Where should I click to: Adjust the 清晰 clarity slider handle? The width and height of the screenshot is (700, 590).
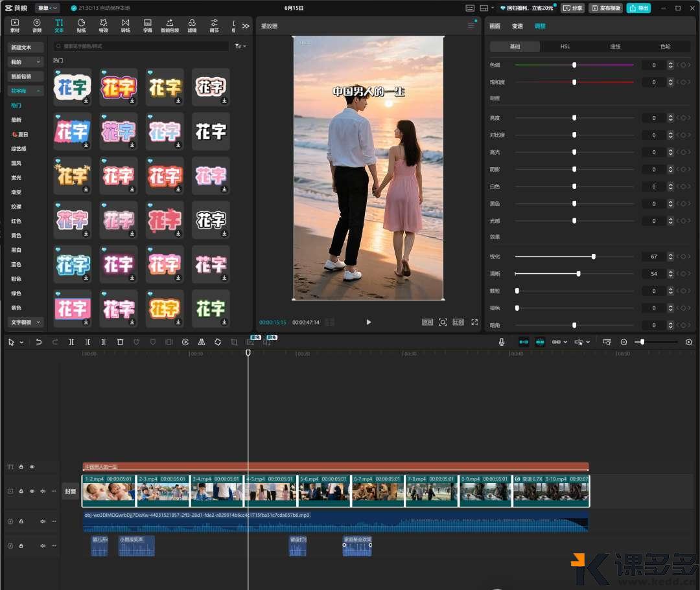tap(579, 273)
